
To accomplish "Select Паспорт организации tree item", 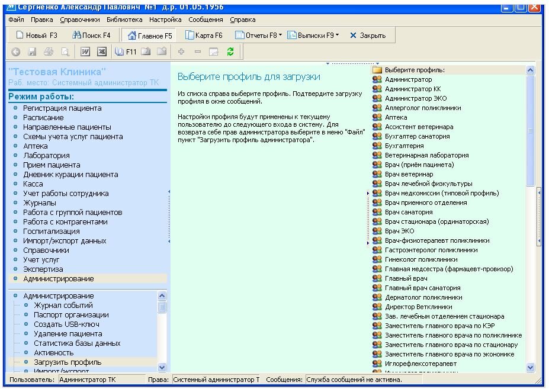I will (71, 314).
